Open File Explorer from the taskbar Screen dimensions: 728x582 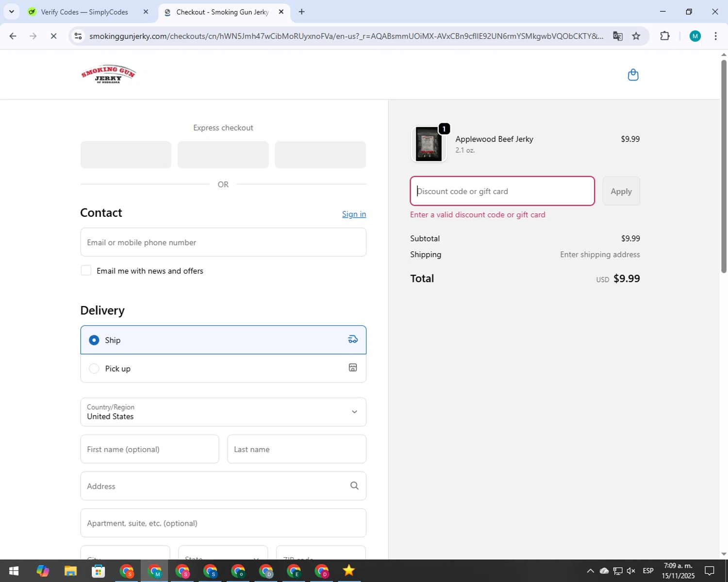[70, 571]
